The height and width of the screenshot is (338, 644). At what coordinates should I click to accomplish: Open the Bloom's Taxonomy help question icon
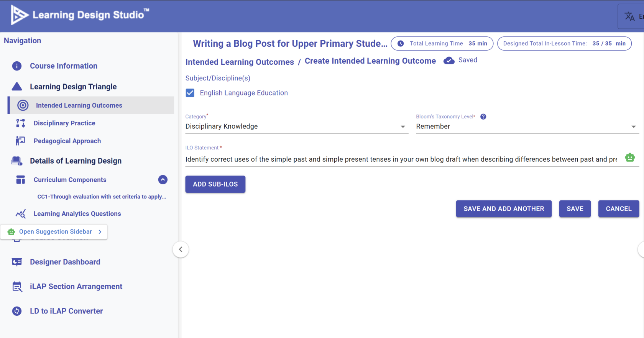(483, 117)
